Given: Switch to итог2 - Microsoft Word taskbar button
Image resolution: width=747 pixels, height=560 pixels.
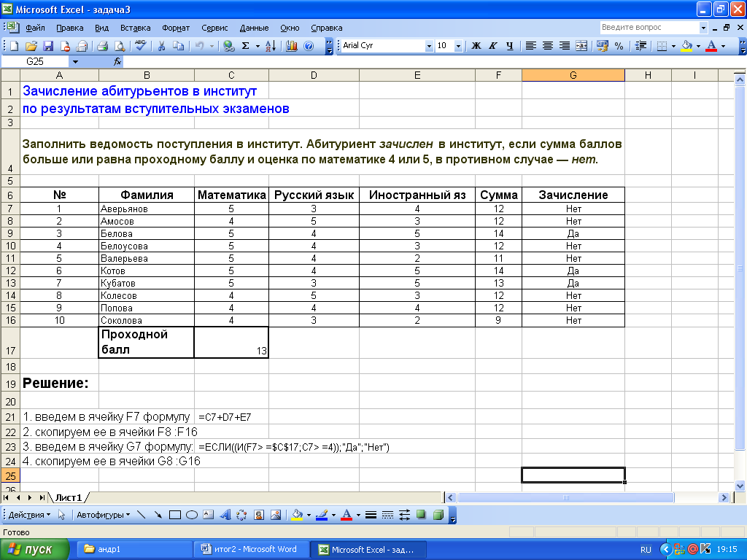Looking at the screenshot, I should [x=252, y=550].
